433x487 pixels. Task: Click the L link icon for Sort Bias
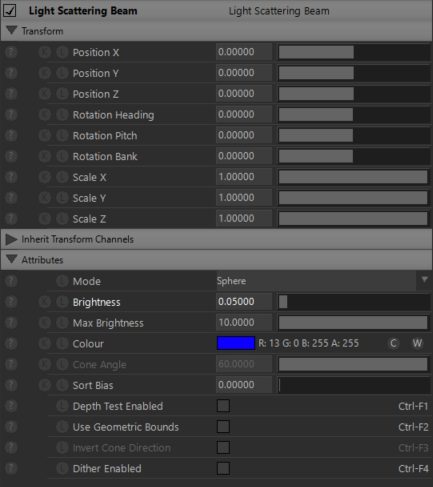pyautogui.click(x=62, y=385)
